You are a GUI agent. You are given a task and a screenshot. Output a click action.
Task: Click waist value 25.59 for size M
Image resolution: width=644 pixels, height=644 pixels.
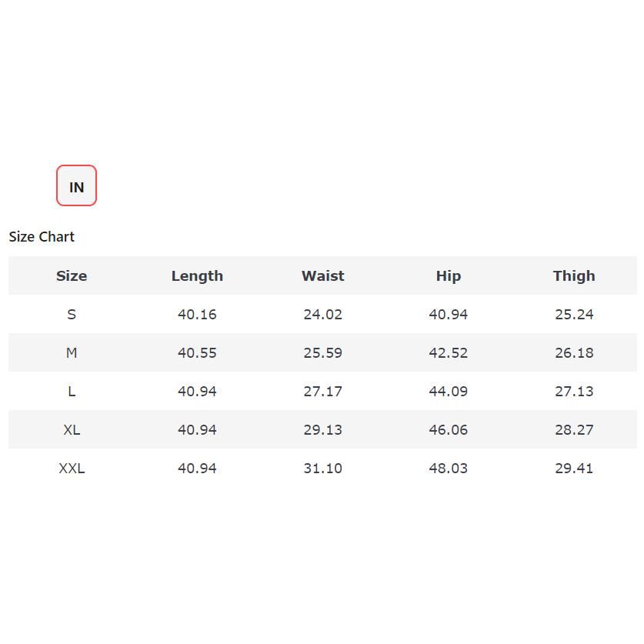tap(322, 353)
